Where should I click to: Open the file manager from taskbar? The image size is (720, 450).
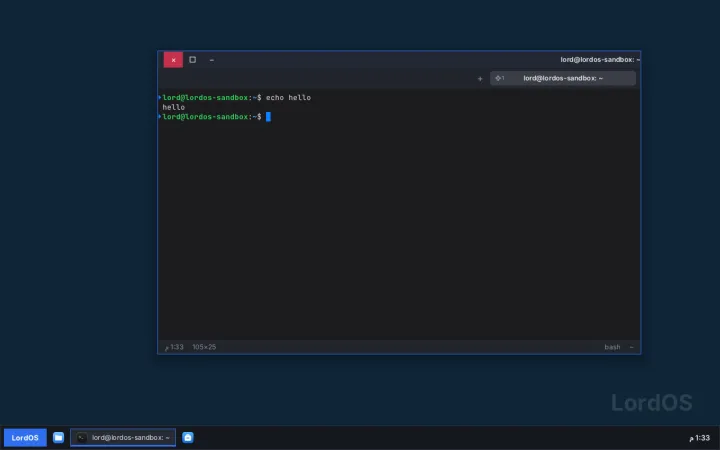(58, 438)
